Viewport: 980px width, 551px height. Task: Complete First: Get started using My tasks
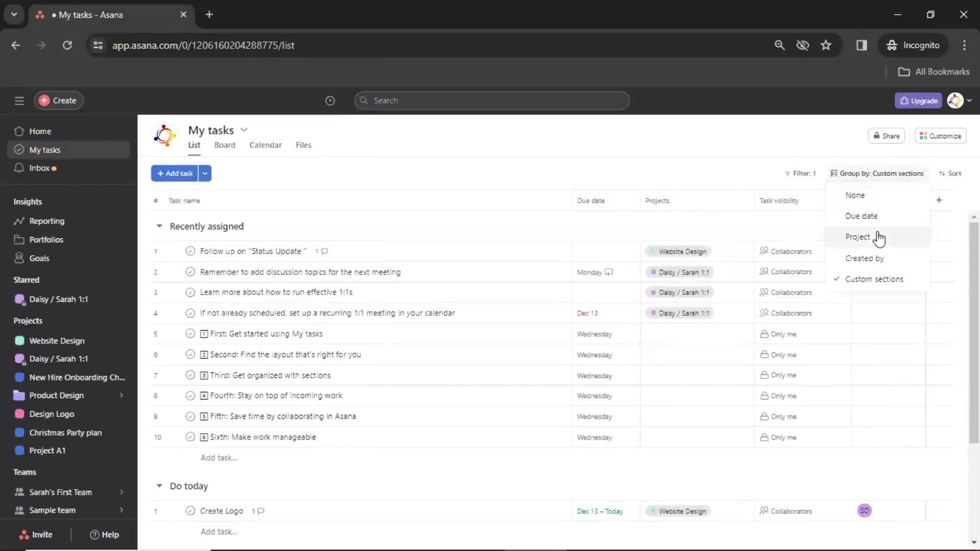click(190, 334)
